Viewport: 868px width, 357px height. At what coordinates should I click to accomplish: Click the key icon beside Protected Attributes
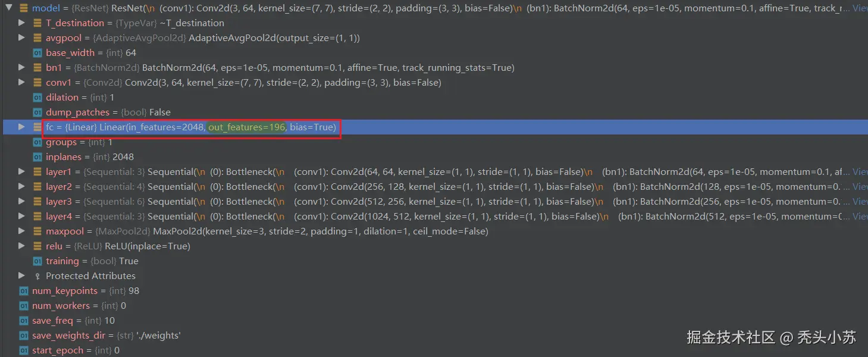click(37, 276)
